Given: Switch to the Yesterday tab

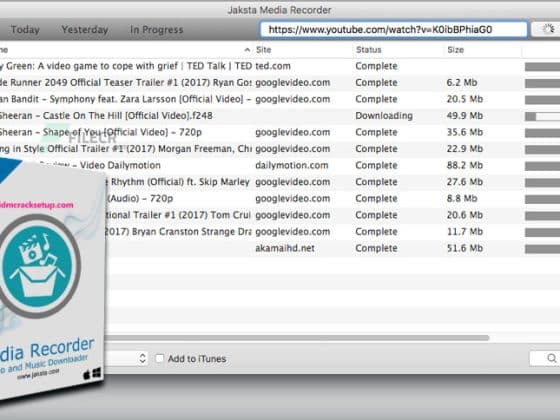Looking at the screenshot, I should click(85, 30).
